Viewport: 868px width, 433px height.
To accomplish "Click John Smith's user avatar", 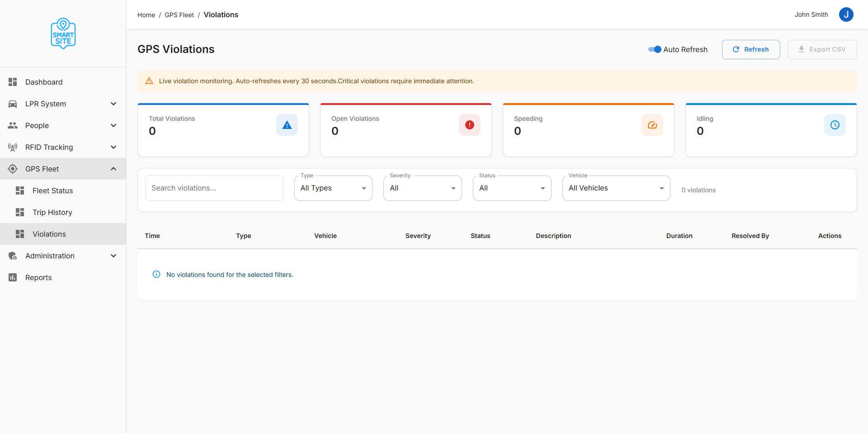I will (x=846, y=14).
